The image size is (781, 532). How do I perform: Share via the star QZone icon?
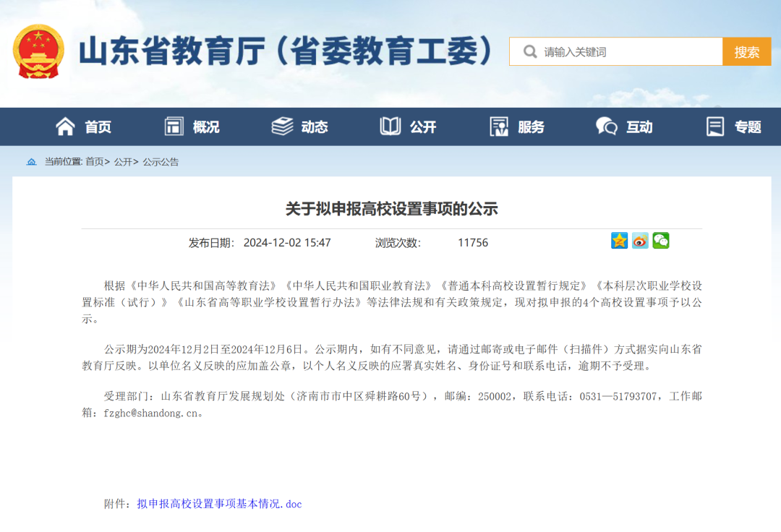619,241
